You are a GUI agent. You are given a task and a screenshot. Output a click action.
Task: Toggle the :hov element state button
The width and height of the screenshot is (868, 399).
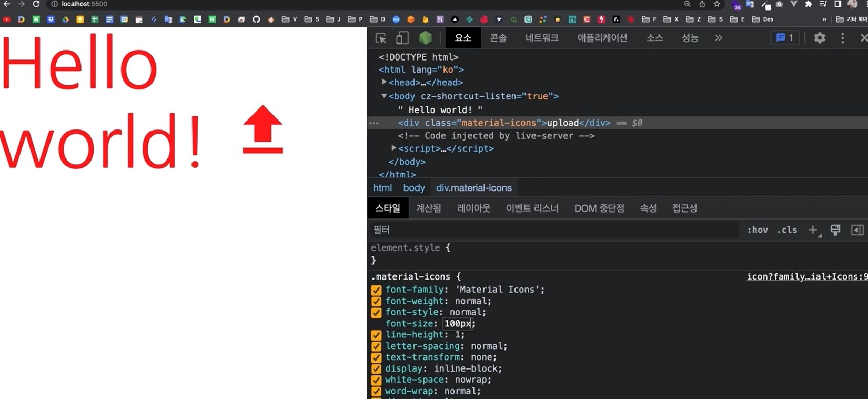click(x=758, y=230)
